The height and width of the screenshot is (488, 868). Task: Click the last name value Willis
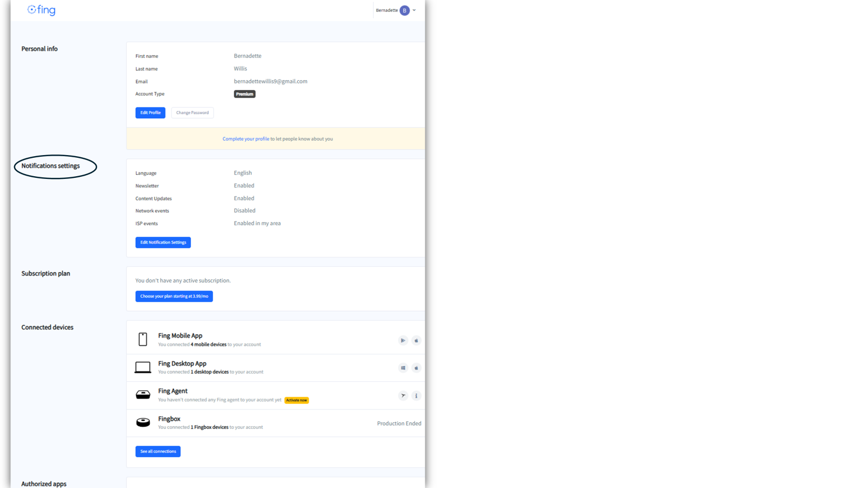[240, 69]
